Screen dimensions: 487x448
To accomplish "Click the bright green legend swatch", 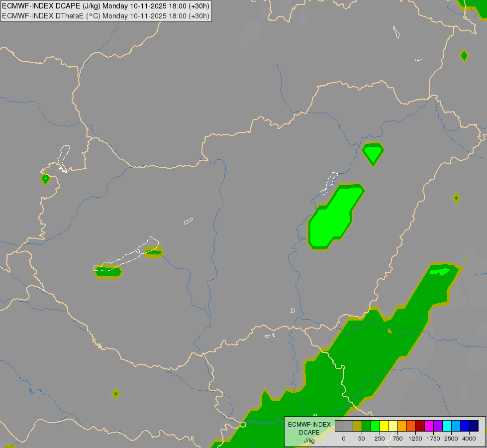I will pyautogui.click(x=375, y=426).
